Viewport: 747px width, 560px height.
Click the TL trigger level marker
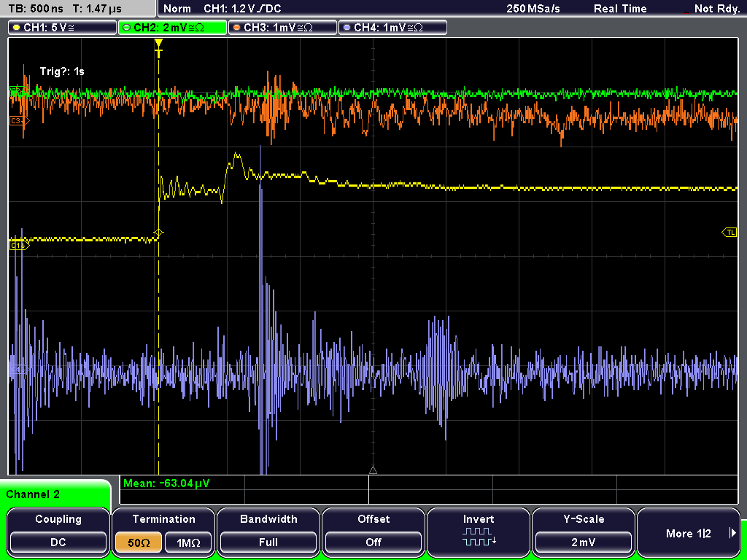point(729,233)
